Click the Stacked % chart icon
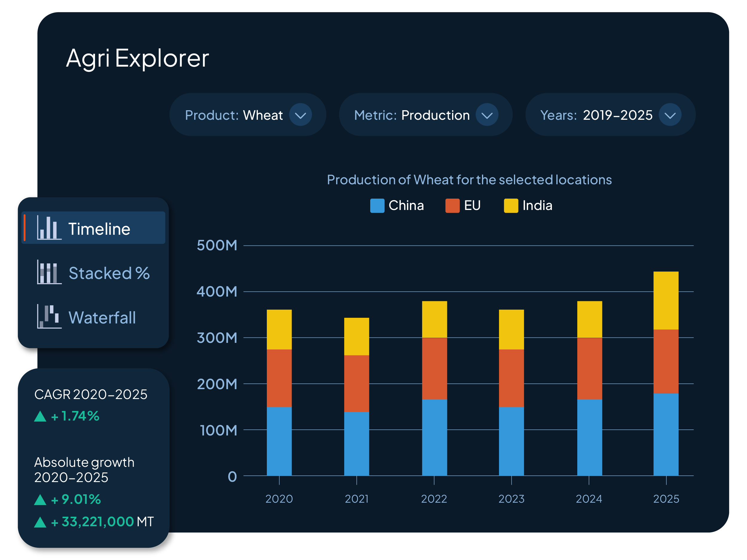 coord(49,272)
